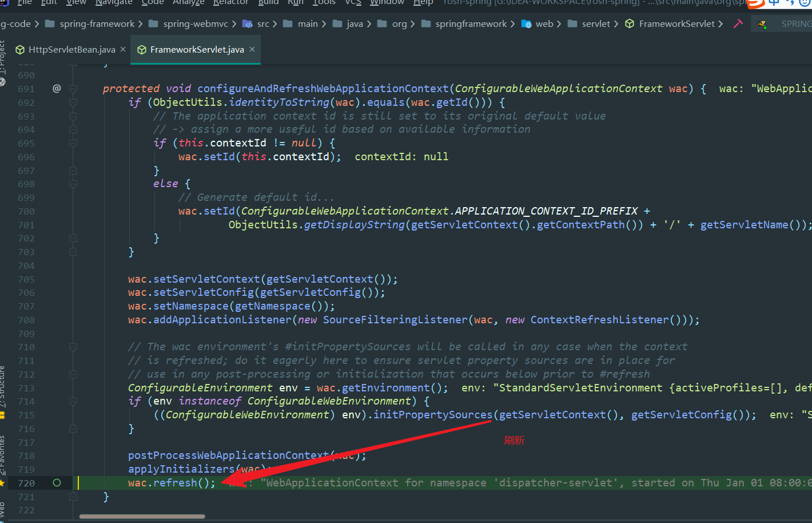The image size is (812, 523).
Task: Open the Project tool window
Action: (3, 58)
